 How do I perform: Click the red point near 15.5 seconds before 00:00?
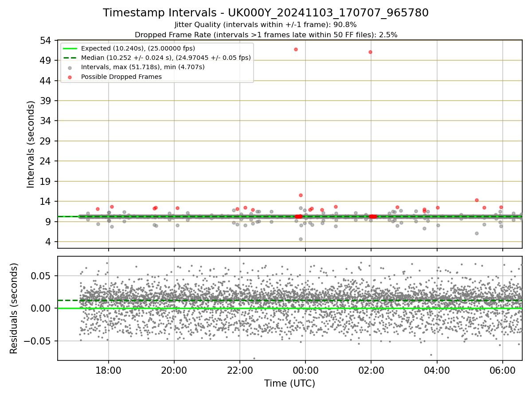click(301, 195)
